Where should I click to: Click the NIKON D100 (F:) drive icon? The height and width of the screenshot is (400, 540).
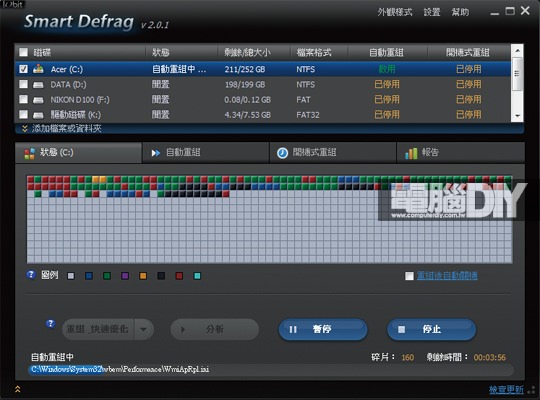pos(38,100)
